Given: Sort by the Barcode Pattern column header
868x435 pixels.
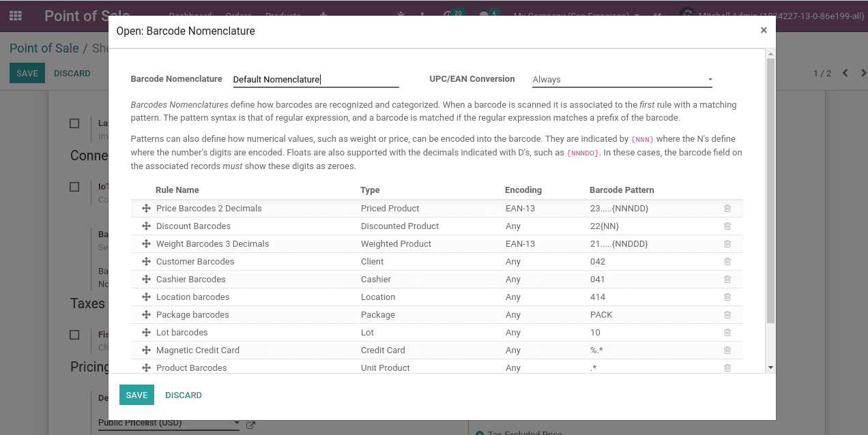Looking at the screenshot, I should point(622,190).
